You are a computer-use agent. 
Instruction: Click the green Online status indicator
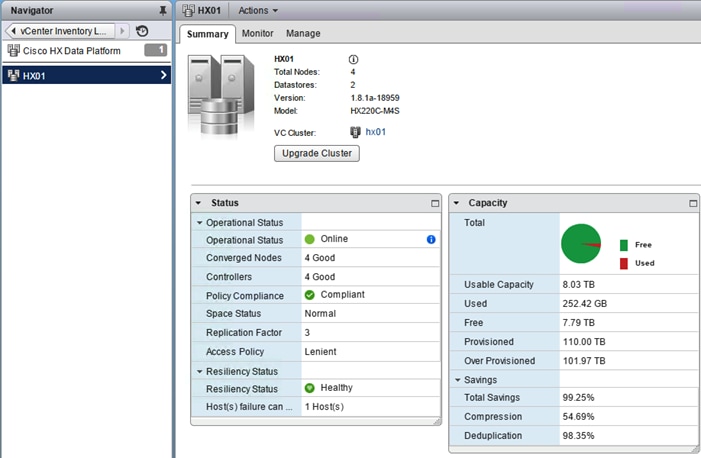tap(309, 239)
